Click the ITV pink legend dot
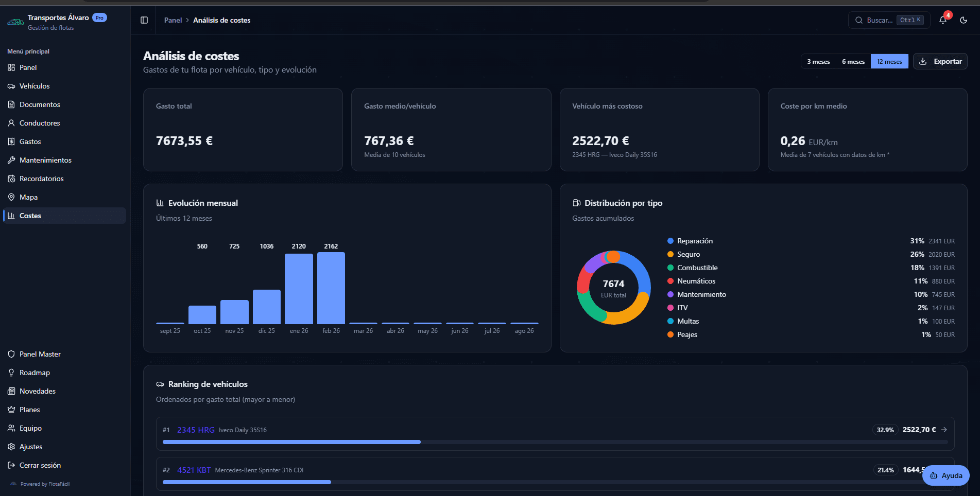 (670, 308)
